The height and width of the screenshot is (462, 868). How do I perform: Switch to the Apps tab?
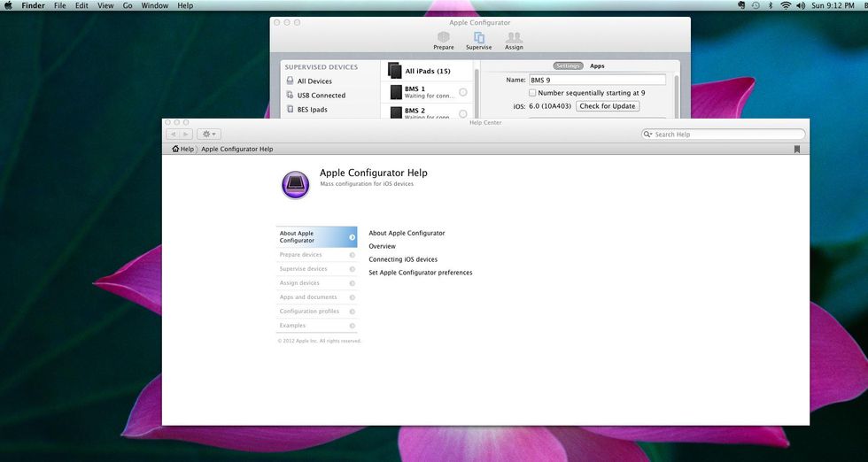coord(597,65)
